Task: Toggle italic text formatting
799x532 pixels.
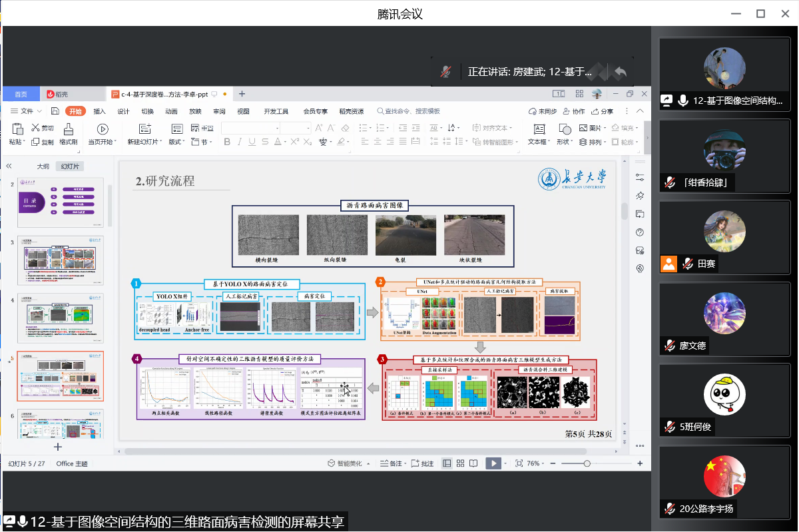Action: pos(240,142)
